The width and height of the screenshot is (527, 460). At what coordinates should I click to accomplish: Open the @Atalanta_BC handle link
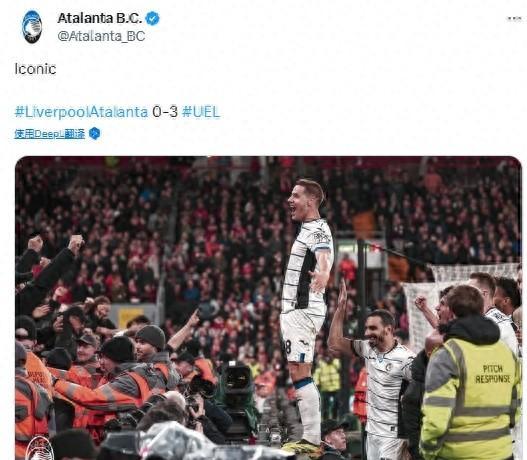(x=101, y=36)
